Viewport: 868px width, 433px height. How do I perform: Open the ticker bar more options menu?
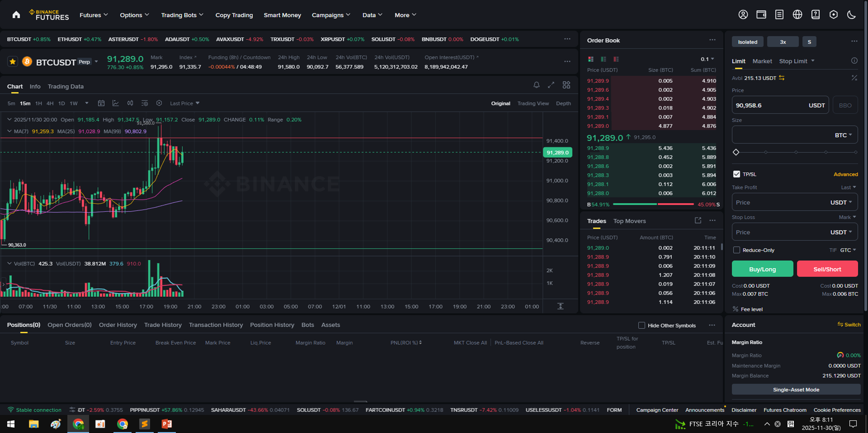(567, 39)
